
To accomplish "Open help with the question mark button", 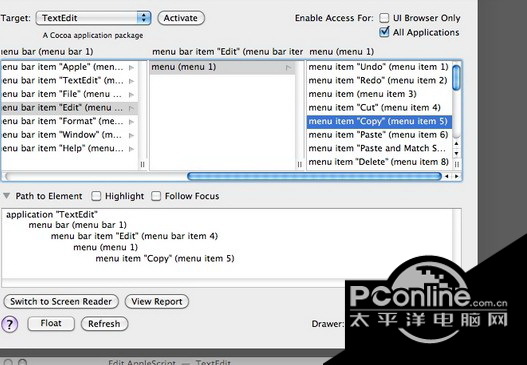I will click(x=10, y=324).
